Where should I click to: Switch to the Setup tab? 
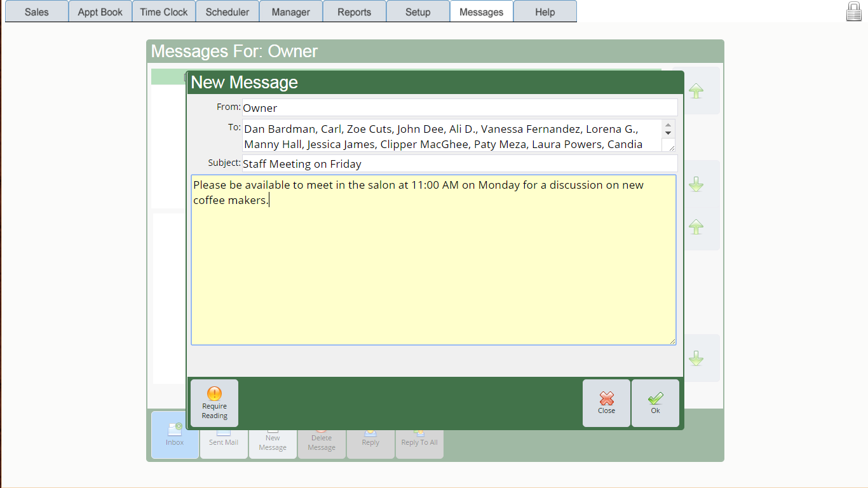tap(418, 11)
